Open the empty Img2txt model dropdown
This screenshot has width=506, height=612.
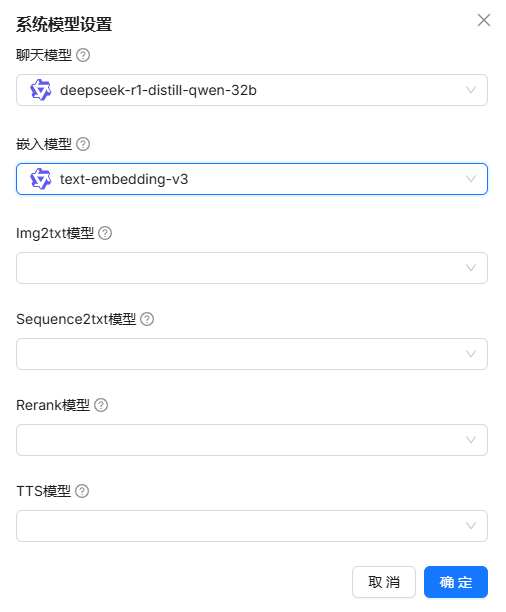tap(252, 268)
